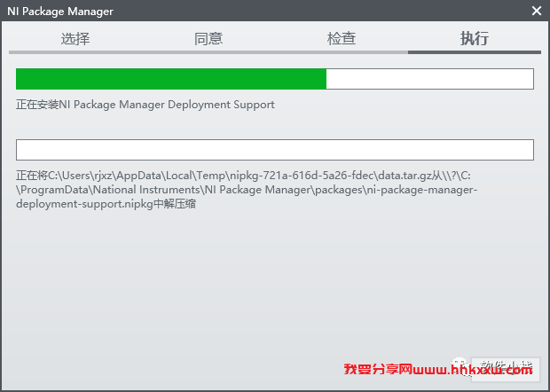Click the gray step indicator line under 同意

[208, 52]
